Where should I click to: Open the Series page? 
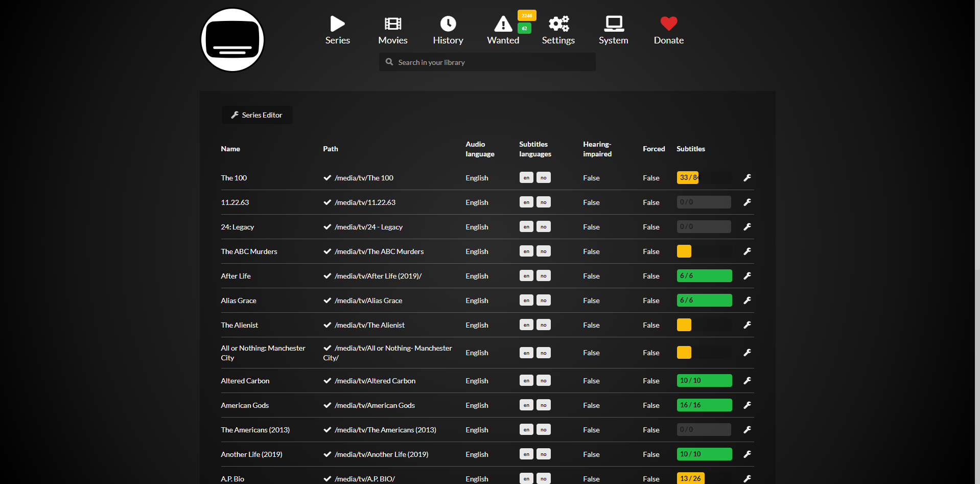337,30
